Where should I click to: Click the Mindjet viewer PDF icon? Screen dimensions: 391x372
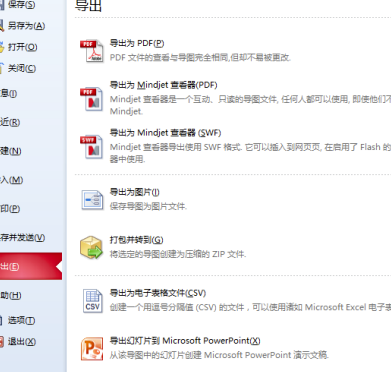pos(92,99)
